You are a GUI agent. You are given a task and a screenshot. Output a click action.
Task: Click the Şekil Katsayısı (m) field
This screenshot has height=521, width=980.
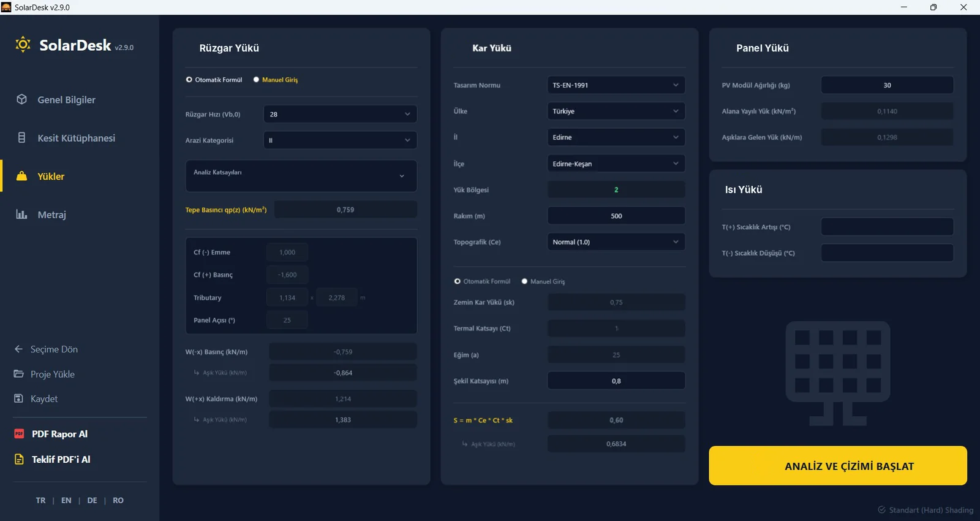pyautogui.click(x=616, y=381)
